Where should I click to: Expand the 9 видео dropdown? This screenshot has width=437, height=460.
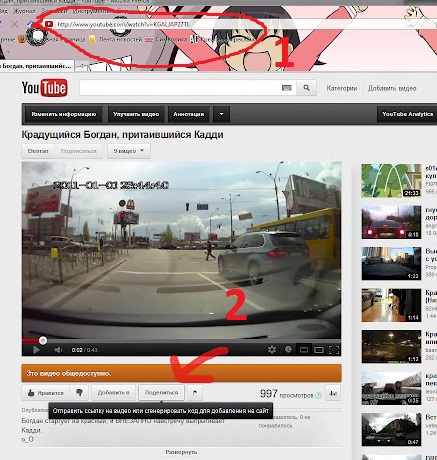(x=129, y=151)
